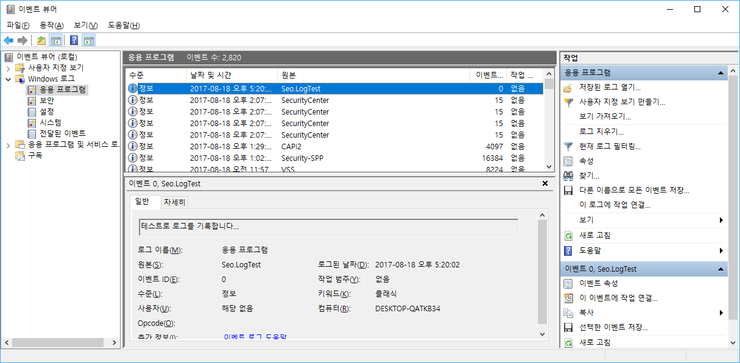The width and height of the screenshot is (740, 363).
Task: Select the 일반 tab
Action: pyautogui.click(x=143, y=202)
